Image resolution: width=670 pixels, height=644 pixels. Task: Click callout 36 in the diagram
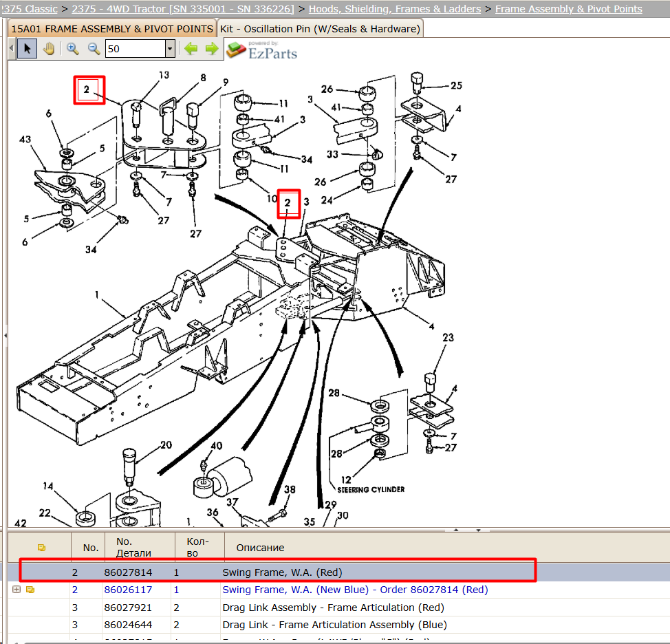pyautogui.click(x=213, y=512)
